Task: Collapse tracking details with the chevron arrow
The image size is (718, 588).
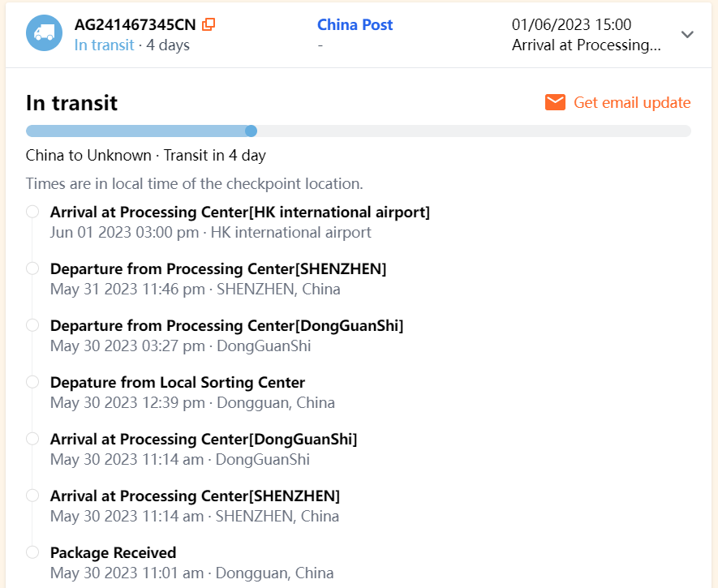Action: pyautogui.click(x=687, y=34)
